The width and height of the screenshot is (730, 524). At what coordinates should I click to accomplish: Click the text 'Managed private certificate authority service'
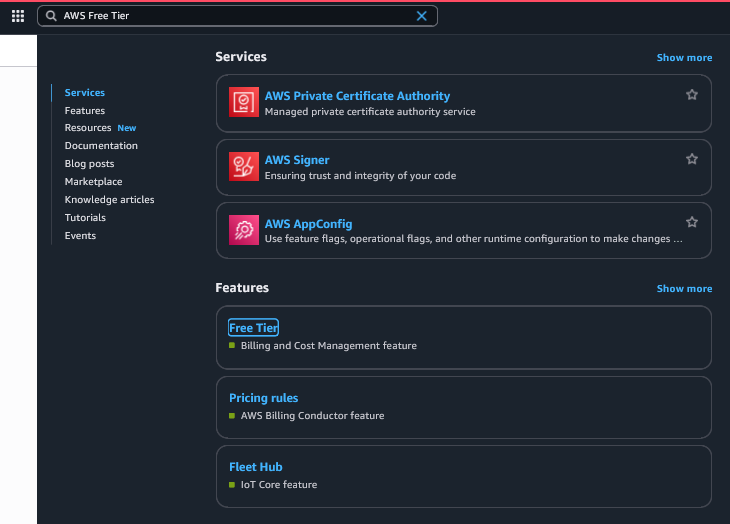[x=370, y=112]
